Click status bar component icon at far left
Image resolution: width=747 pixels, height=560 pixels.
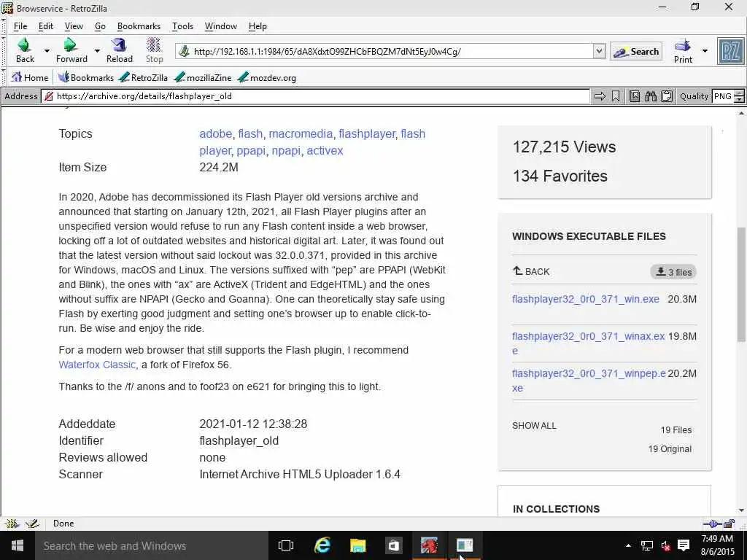tap(12, 524)
